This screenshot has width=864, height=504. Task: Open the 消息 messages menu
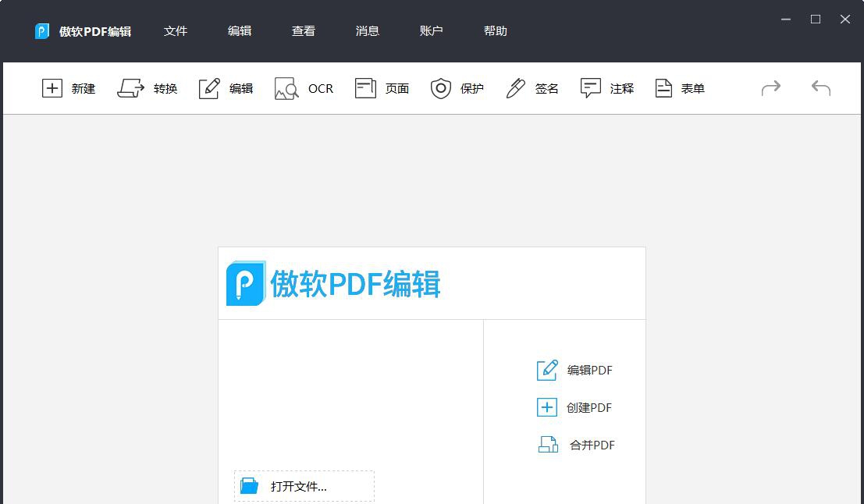click(x=368, y=31)
